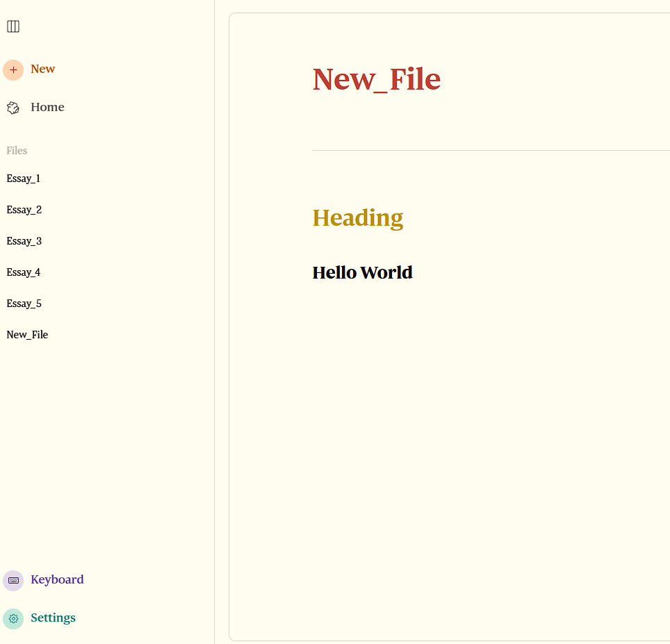Open Essay_5 from the Files section
This screenshot has width=670, height=644.
click(24, 304)
